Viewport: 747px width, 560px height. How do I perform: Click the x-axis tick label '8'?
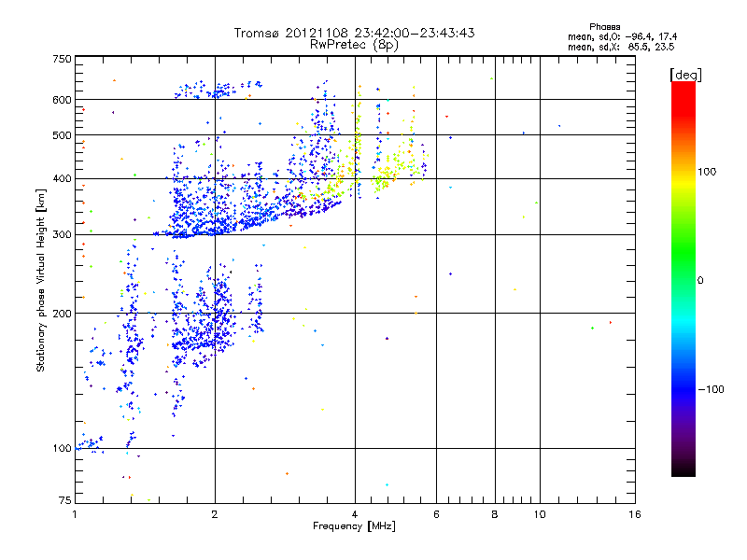[495, 514]
